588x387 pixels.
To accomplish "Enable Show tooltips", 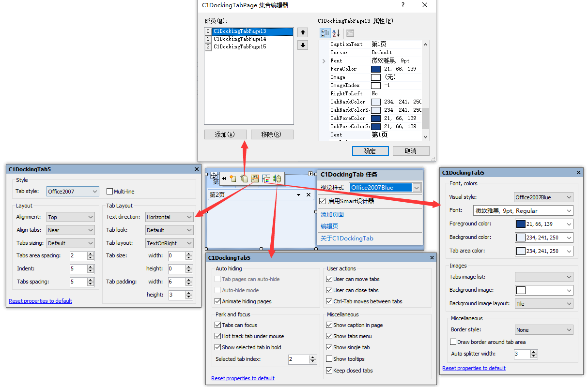I will [329, 359].
